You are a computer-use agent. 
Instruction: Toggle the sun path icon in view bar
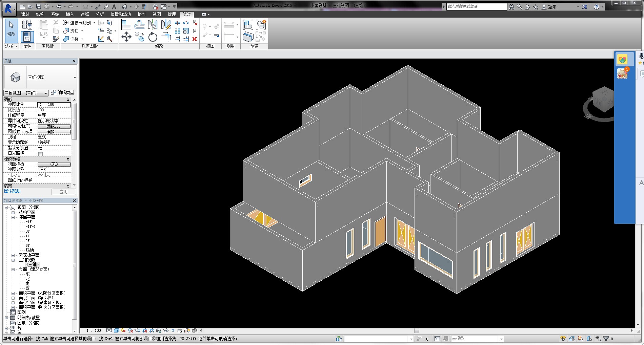tap(123, 330)
